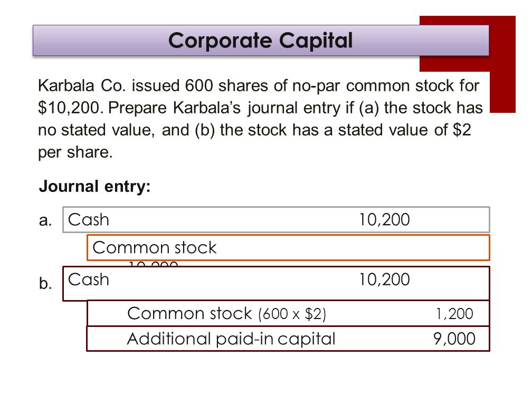Select the Common stock (600 x $2) row
This screenshot has width=532, height=405.
click(x=288, y=313)
